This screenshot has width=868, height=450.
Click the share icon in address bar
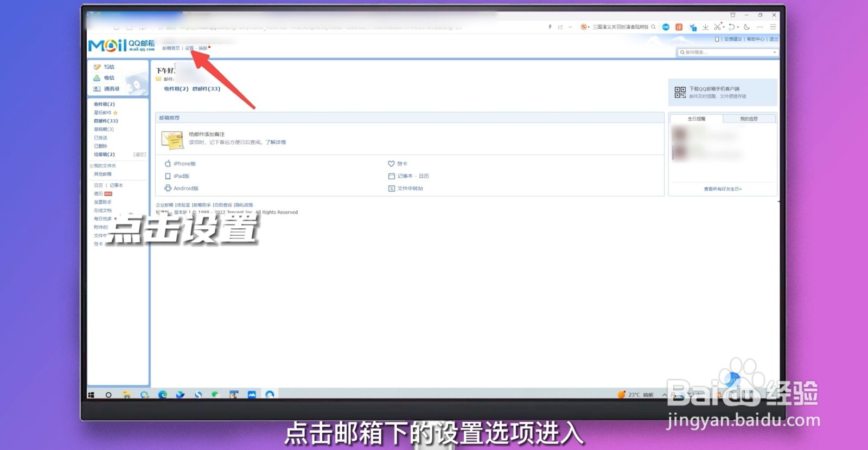pos(560,27)
